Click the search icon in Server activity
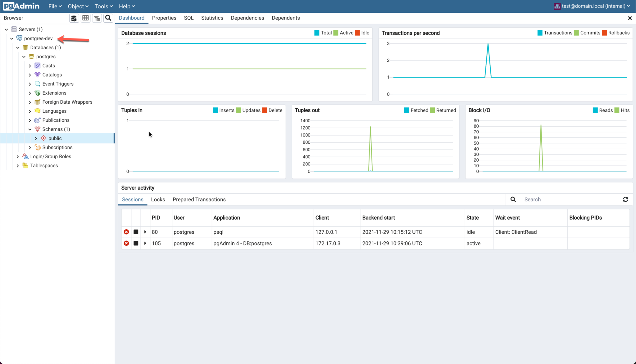 [x=513, y=200]
